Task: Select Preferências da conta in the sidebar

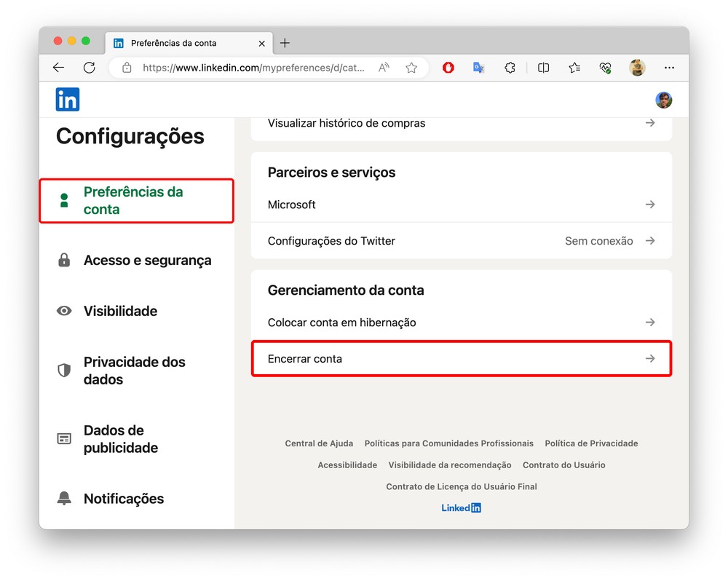Action: coord(137,201)
